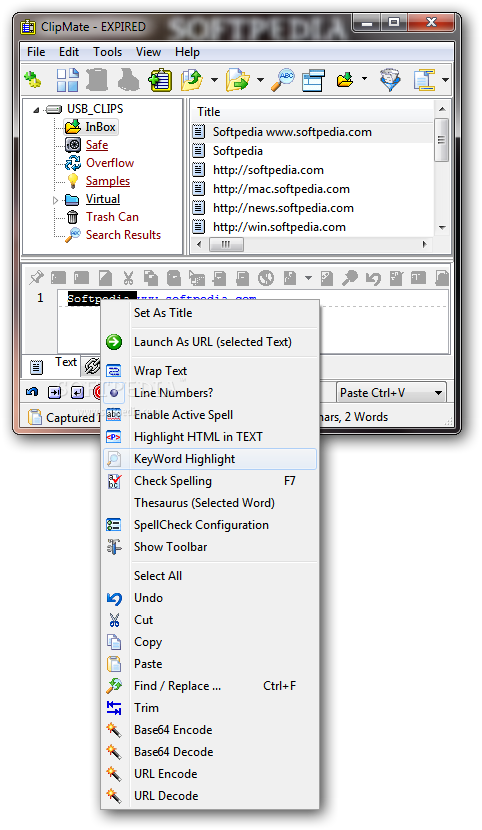Open the File menu
The width and height of the screenshot is (482, 830).
tap(36, 52)
